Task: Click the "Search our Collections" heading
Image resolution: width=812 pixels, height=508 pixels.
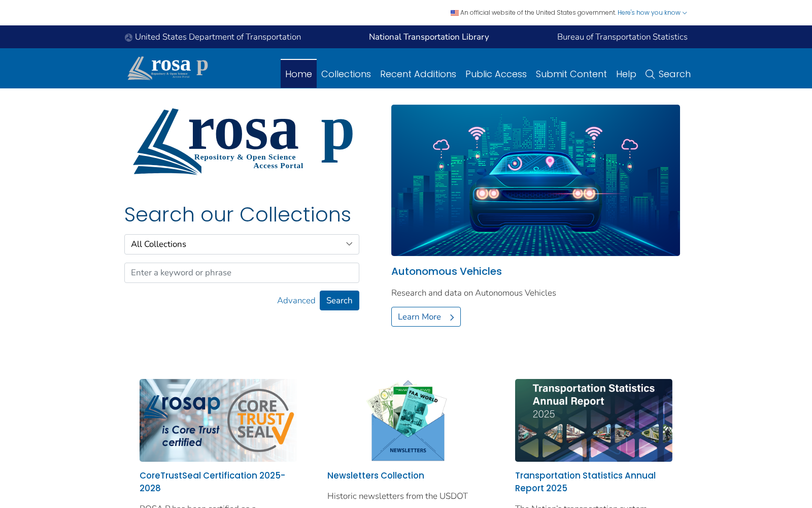Action: tap(238, 214)
